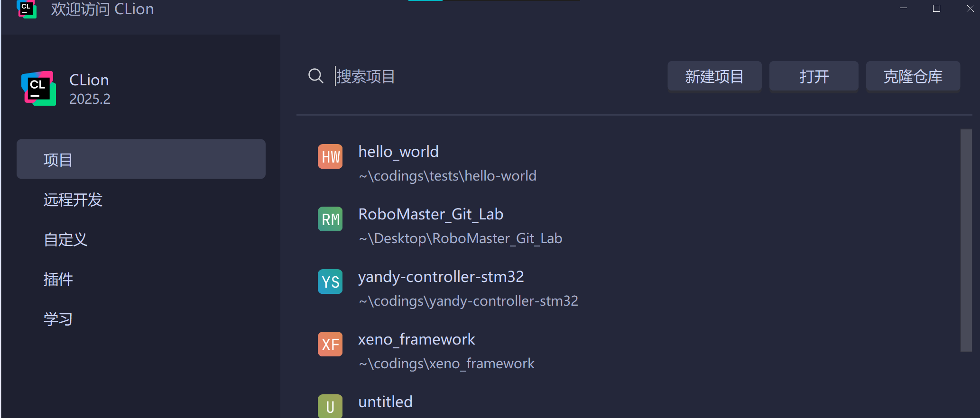Click the large CLion 2025.2 logo
Viewport: 980px width, 418px height.
click(38, 89)
